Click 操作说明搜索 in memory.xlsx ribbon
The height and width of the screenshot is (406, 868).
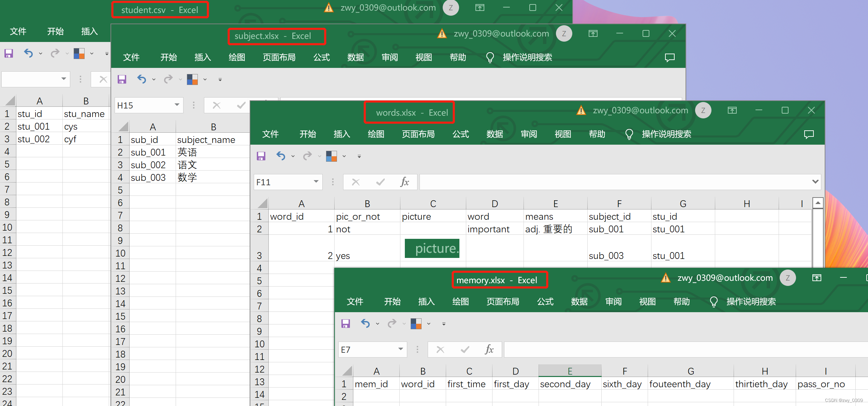[x=751, y=302]
